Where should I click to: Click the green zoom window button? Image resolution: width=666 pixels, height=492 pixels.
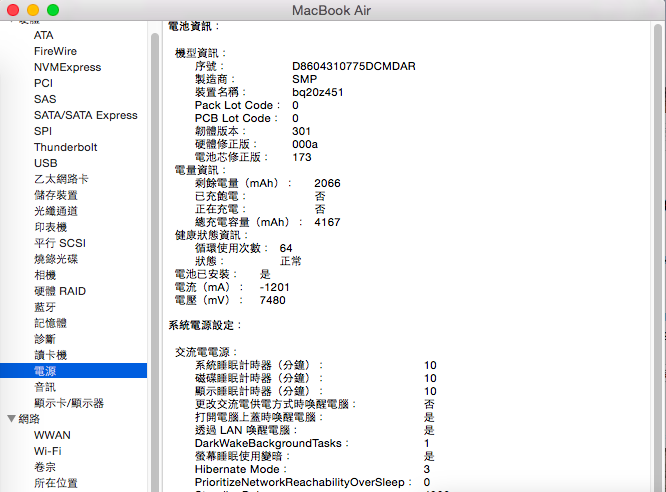(x=53, y=10)
